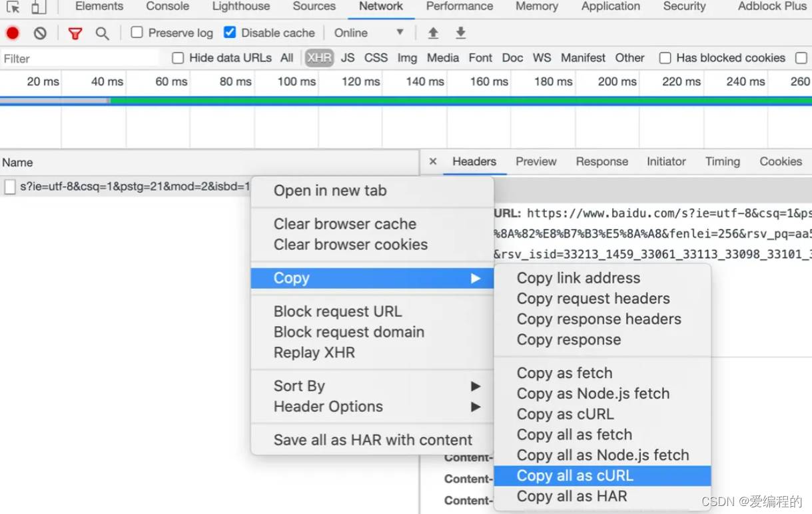812x514 pixels.
Task: Open the Online throttling dropdown
Action: pyautogui.click(x=370, y=33)
